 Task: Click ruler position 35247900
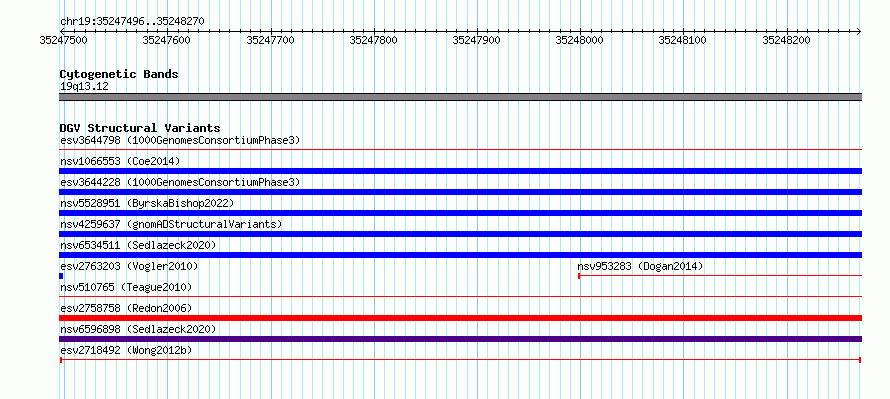click(477, 40)
